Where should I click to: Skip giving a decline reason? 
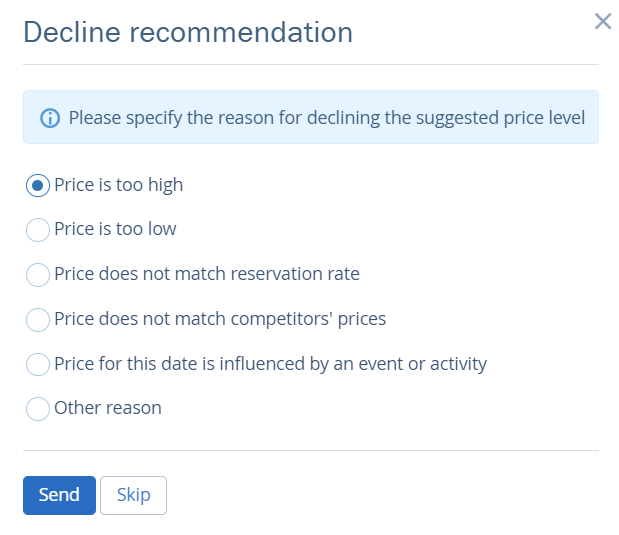133,495
